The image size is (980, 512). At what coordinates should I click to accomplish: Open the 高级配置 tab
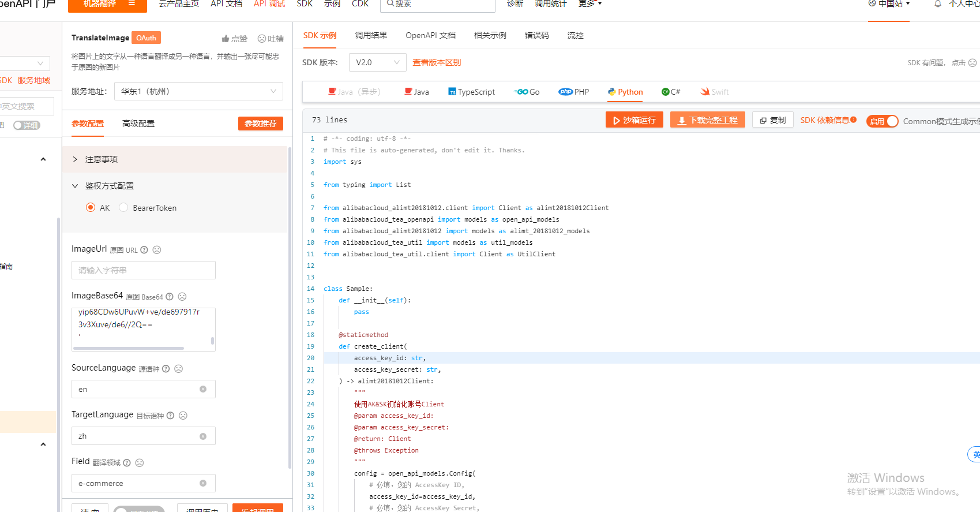pyautogui.click(x=138, y=124)
